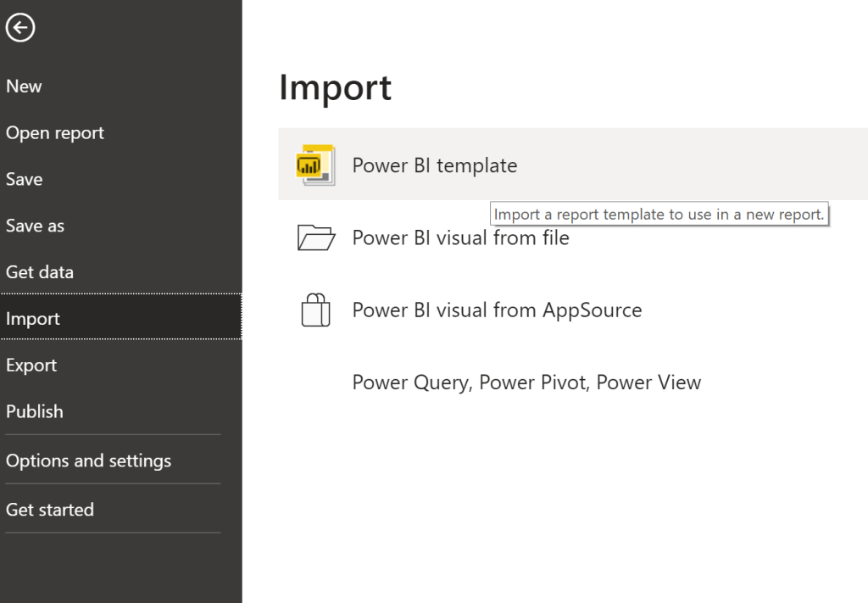Image resolution: width=868 pixels, height=603 pixels.
Task: Click Power Query, Power Pivot, Power View
Action: tap(526, 382)
